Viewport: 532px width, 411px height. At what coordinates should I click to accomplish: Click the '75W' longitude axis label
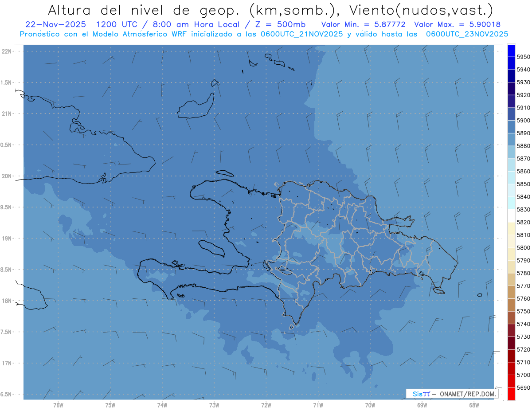pos(110,405)
